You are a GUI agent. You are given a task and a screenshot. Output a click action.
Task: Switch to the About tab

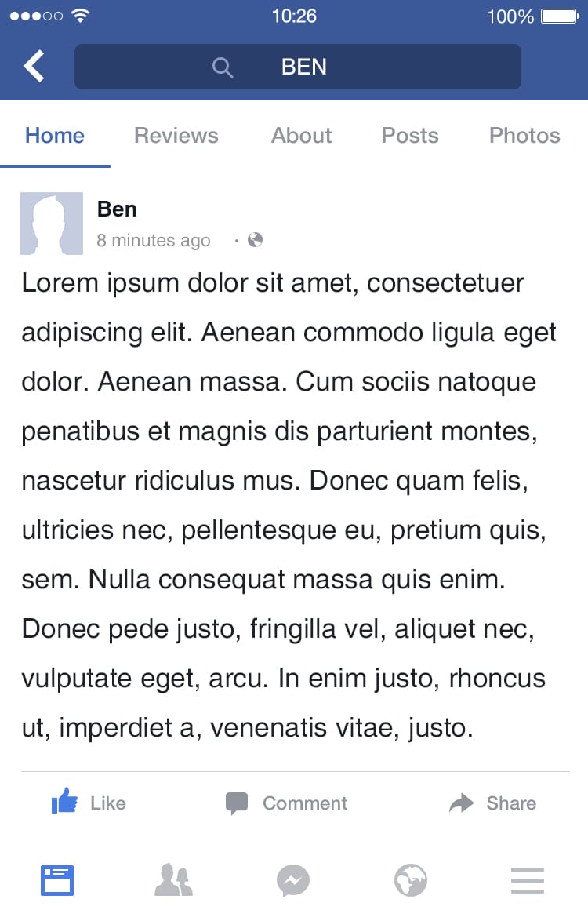[x=301, y=136]
